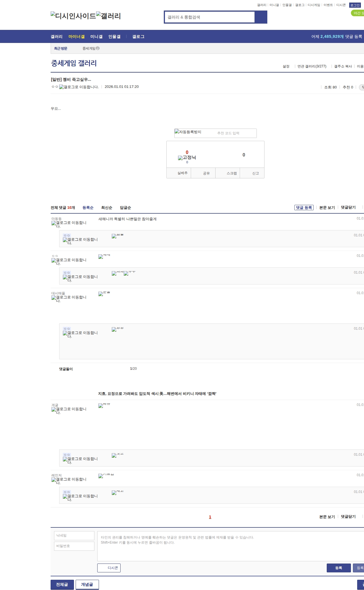
Task: Toggle the green 야간 모드 button
Action: click(x=357, y=13)
